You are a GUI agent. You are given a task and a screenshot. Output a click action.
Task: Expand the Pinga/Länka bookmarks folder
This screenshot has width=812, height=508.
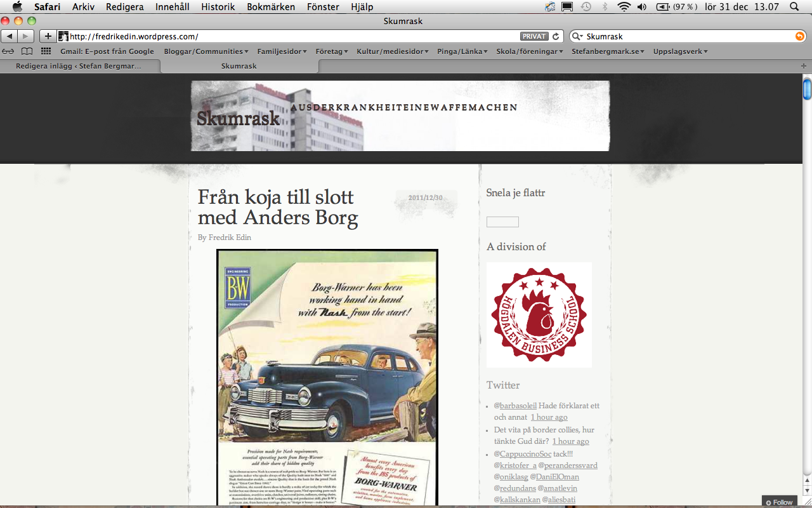pos(462,51)
